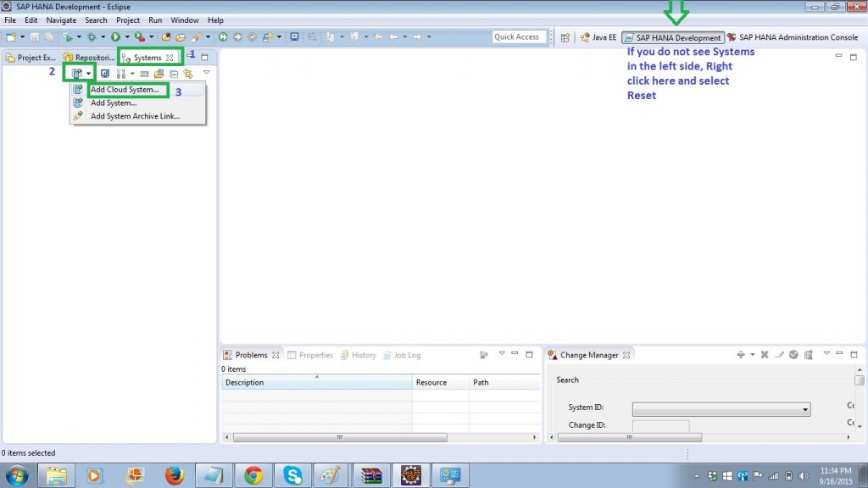
Task: Click the plus icon in Change Manager toolbar
Action: pyautogui.click(x=741, y=355)
